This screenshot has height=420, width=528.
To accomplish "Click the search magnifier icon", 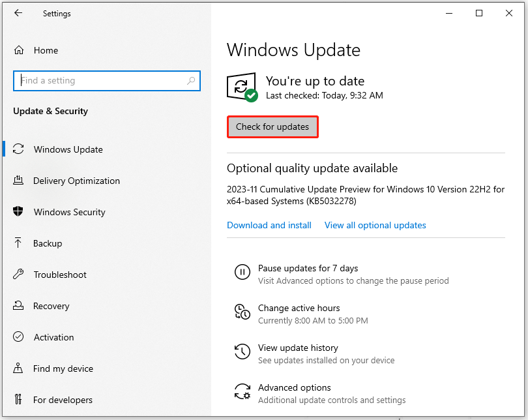I will (x=191, y=80).
